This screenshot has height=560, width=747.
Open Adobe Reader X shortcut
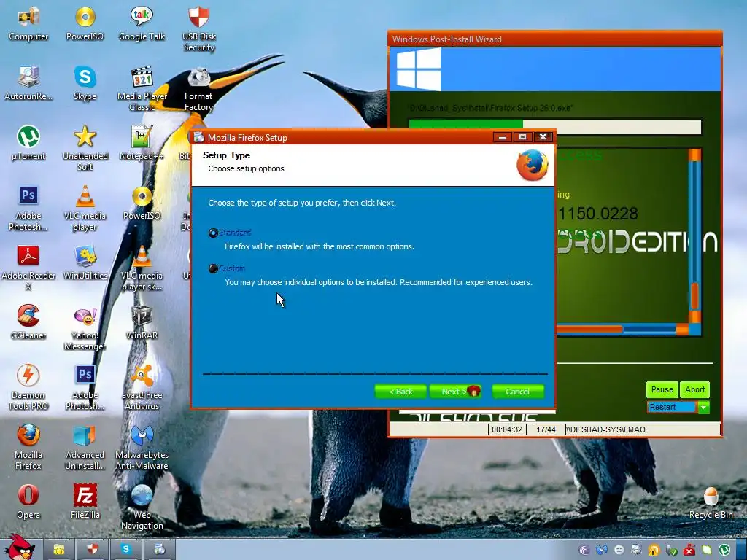coord(28,268)
